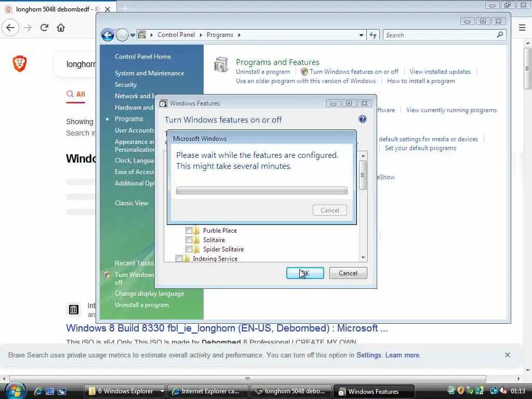Select Programs in the breadcrumb path
The height and width of the screenshot is (399, 532).
220,35
